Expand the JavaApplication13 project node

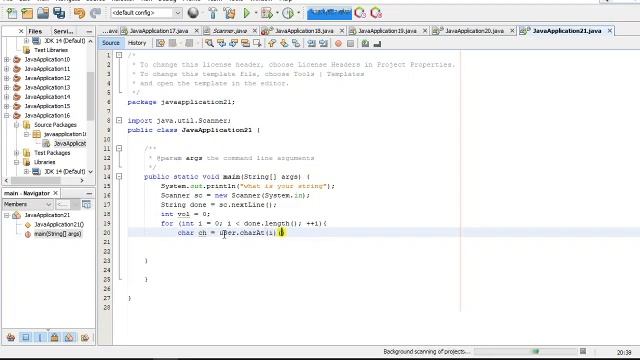point(7,87)
